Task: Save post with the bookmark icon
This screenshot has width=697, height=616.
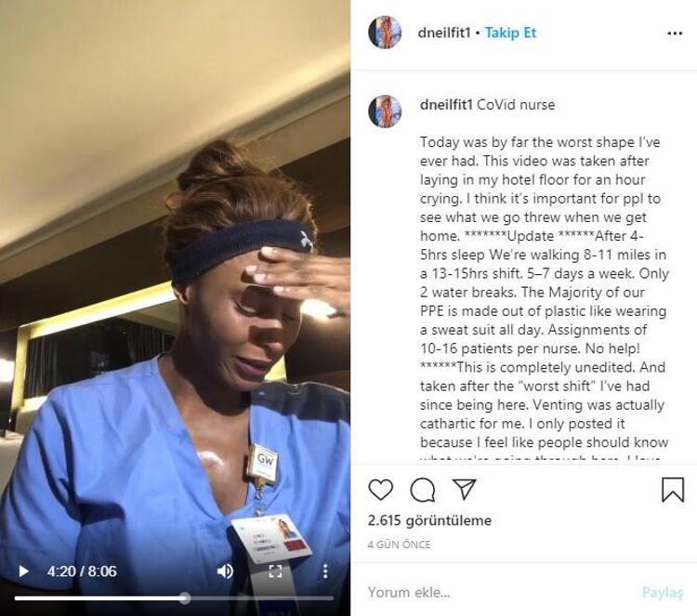Action: pyautogui.click(x=673, y=490)
